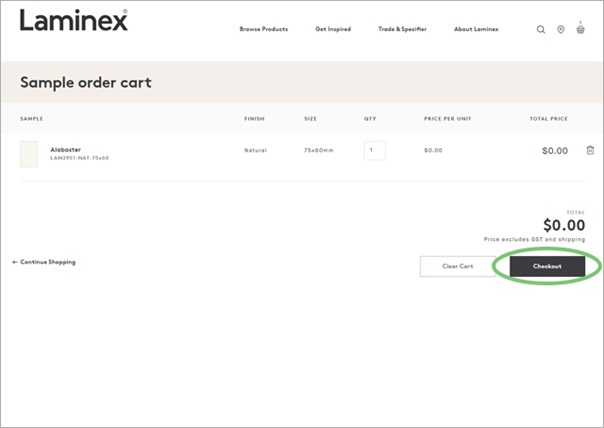604x428 pixels.
Task: Open the shopping basket icon
Action: click(580, 29)
